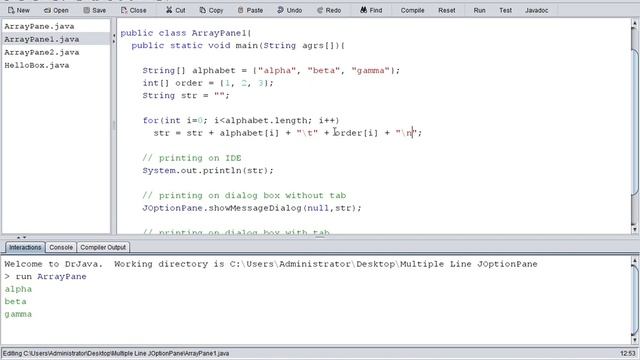This screenshot has height=360, width=640.
Task: Open HelloBox.java from file list
Action: (37, 65)
